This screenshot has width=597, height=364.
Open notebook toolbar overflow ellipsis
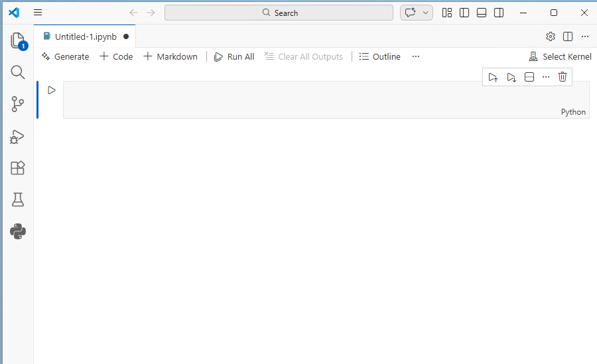click(x=416, y=57)
